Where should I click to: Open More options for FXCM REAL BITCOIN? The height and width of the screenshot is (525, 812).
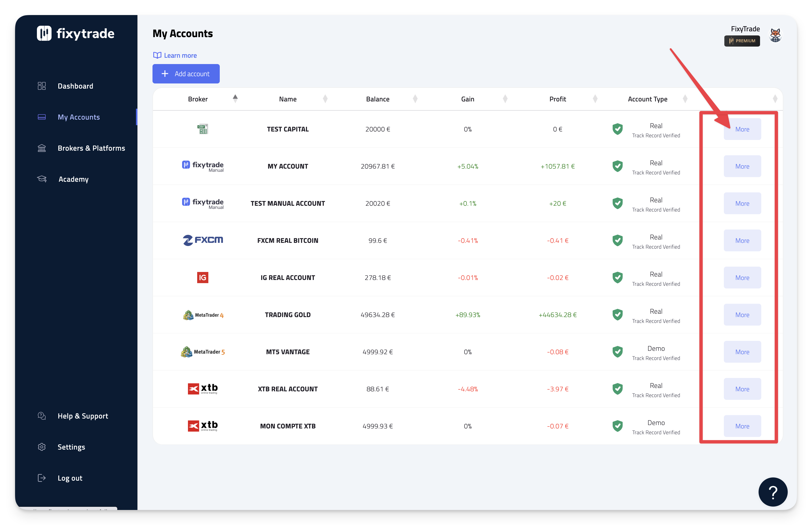click(742, 240)
